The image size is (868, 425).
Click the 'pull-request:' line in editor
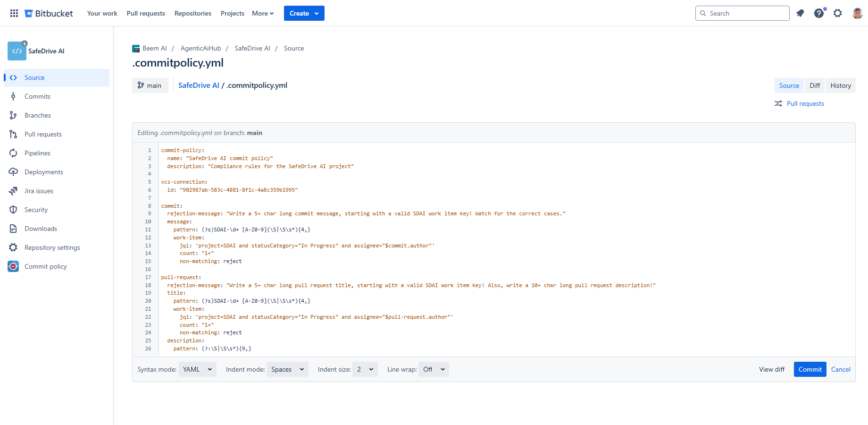pos(181,277)
